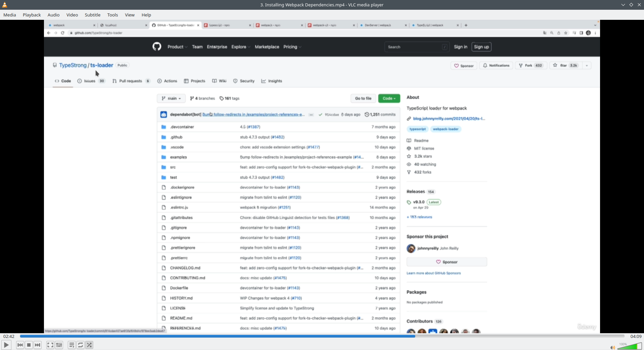Toggle VLC fullscreen mode
The image size is (644, 350).
(x=50, y=345)
